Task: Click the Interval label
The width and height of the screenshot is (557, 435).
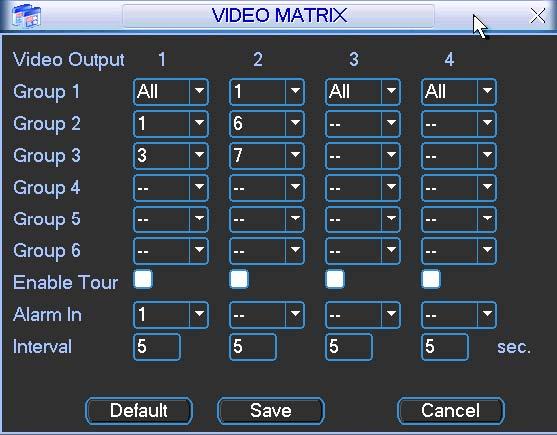Action: (42, 347)
